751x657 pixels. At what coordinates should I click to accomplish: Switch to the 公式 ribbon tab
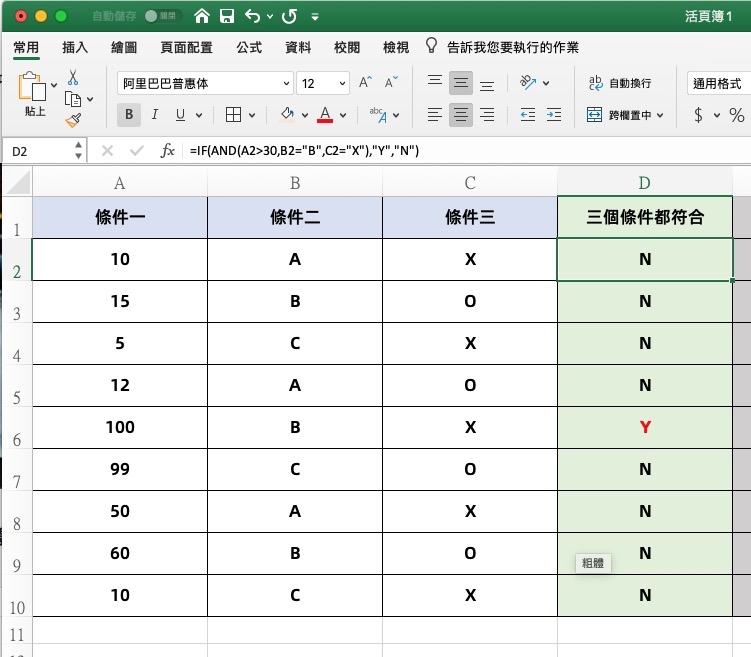249,47
